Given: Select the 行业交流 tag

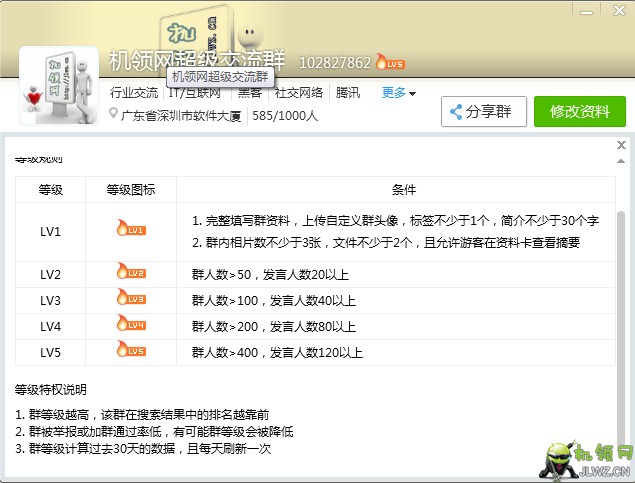Looking at the screenshot, I should [x=134, y=93].
